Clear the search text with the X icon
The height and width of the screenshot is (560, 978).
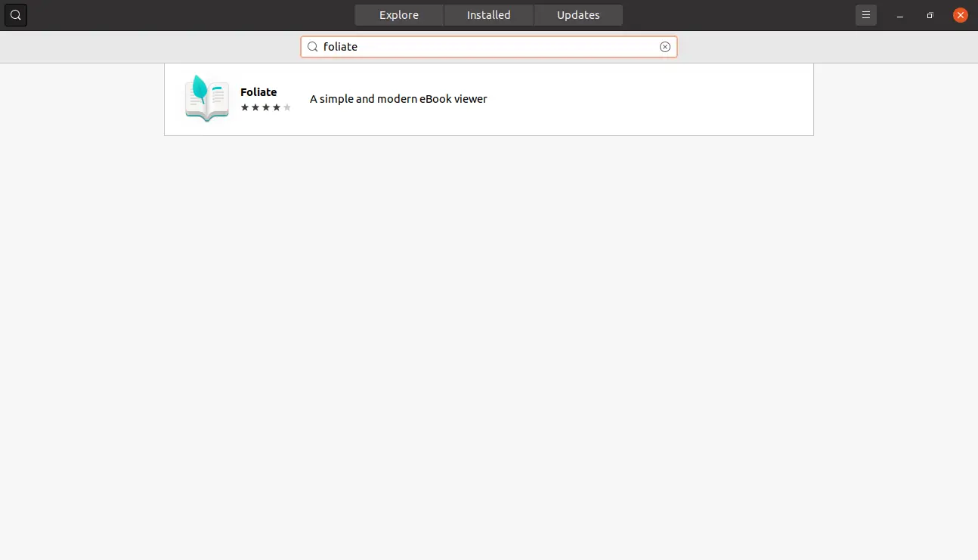coord(665,47)
